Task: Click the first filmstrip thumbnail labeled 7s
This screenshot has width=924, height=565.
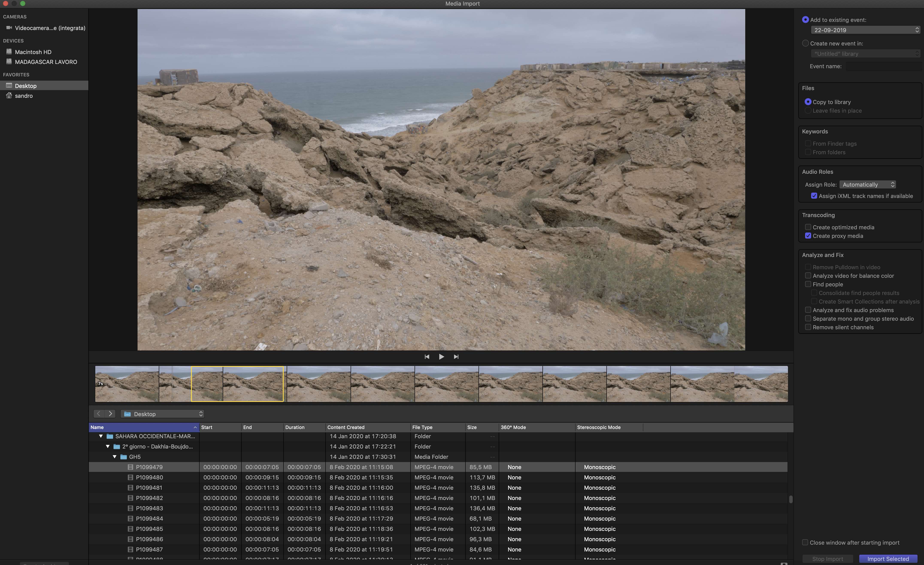Action: (127, 384)
